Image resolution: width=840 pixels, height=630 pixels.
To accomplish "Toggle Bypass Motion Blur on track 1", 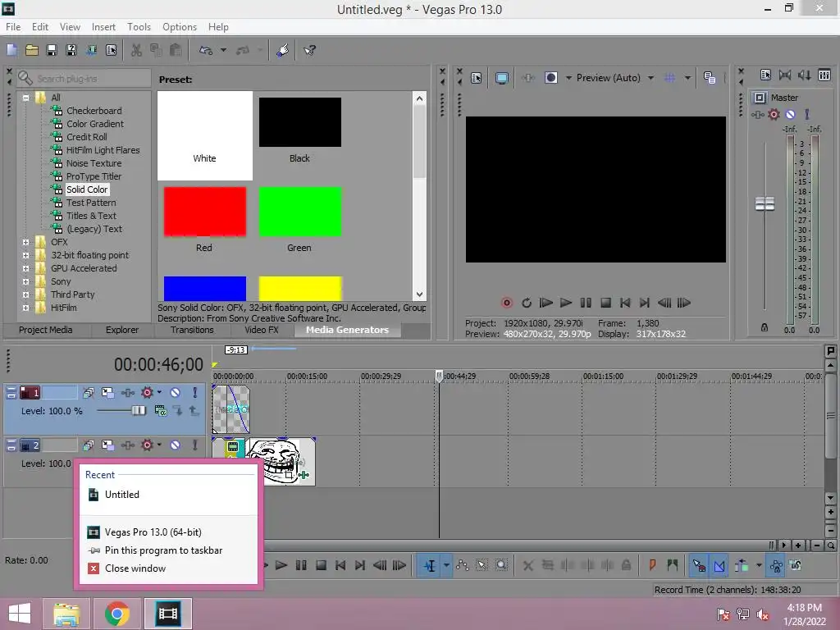I will pyautogui.click(x=89, y=393).
